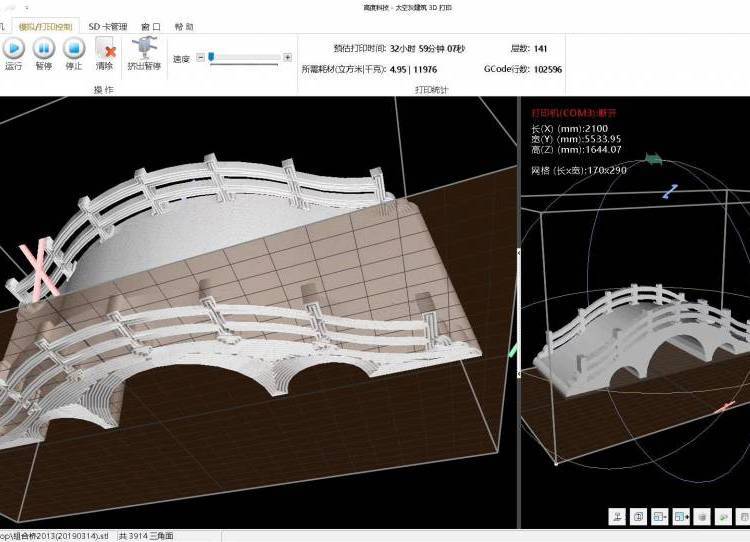Expand the second view layout dropdown in the bottom toolbar
This screenshot has width=750, height=542.
tap(681, 517)
